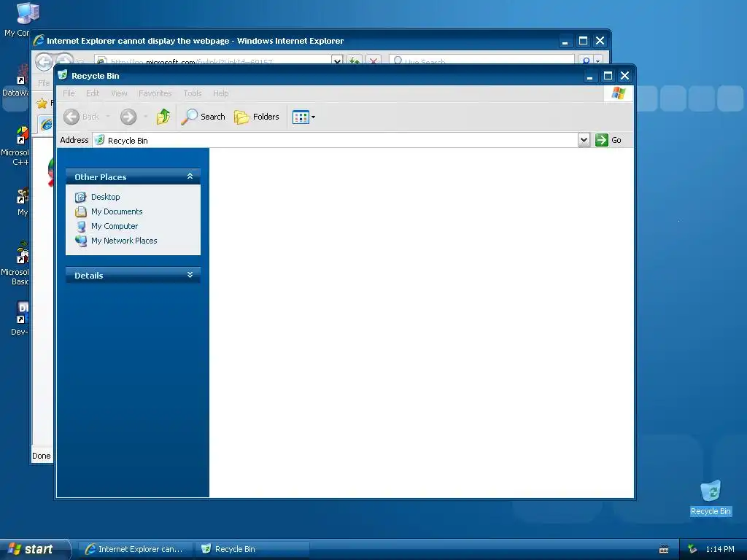
Task: Click the Internet Explorer search magnifier button
Action: pos(586,61)
